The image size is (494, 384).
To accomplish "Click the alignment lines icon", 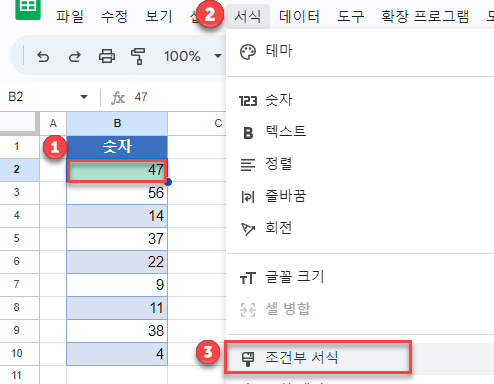I will pos(248,165).
